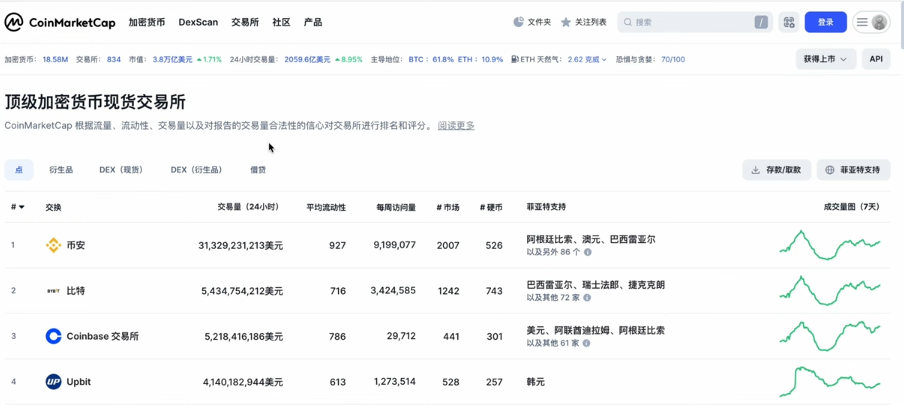Expand the ETH gas 2.62 dropdown

pos(587,59)
